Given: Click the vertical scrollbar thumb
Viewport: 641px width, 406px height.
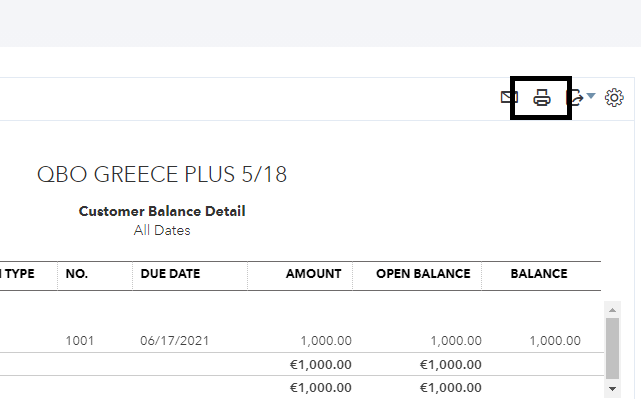Looking at the screenshot, I should pyautogui.click(x=612, y=344).
